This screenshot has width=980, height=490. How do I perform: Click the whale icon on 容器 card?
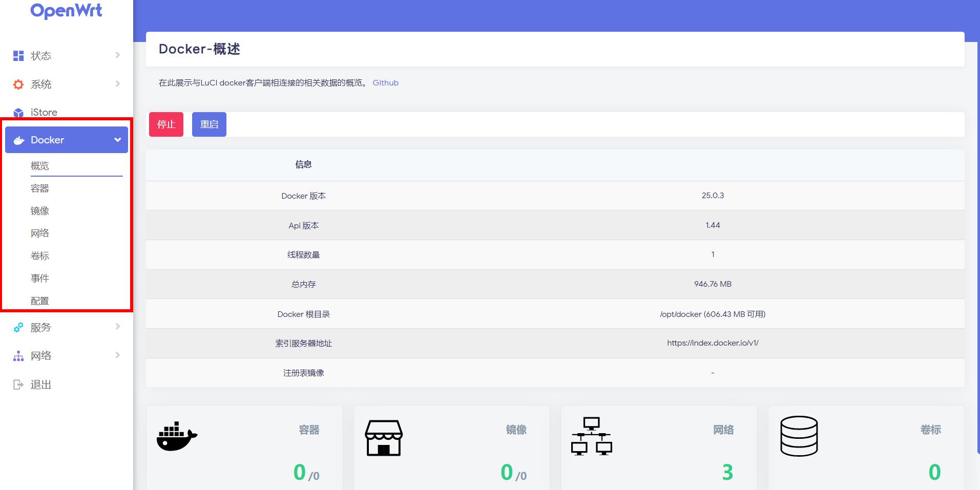click(177, 436)
